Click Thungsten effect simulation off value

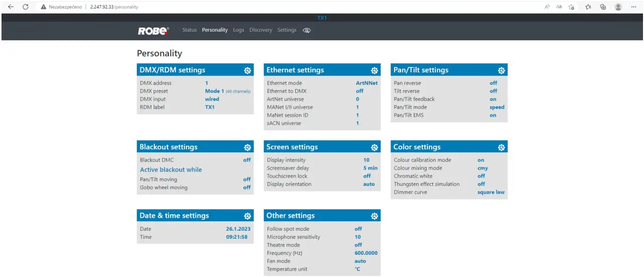click(x=481, y=184)
